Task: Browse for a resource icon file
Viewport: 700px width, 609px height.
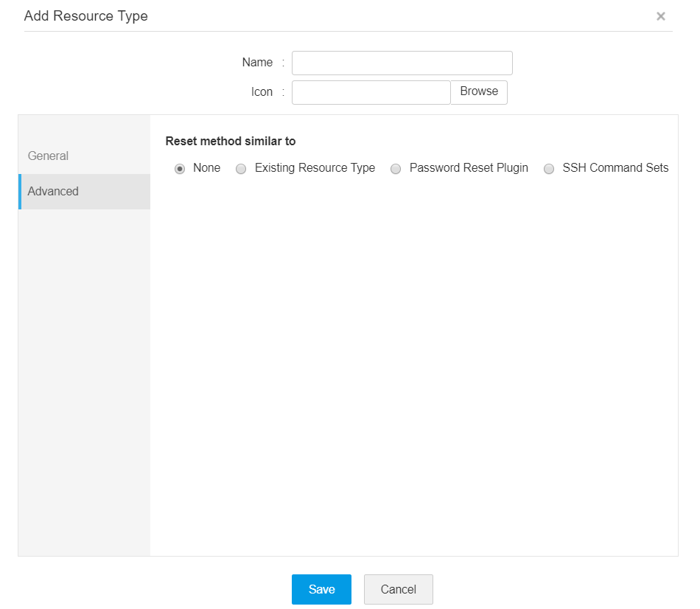Action: pyautogui.click(x=479, y=91)
